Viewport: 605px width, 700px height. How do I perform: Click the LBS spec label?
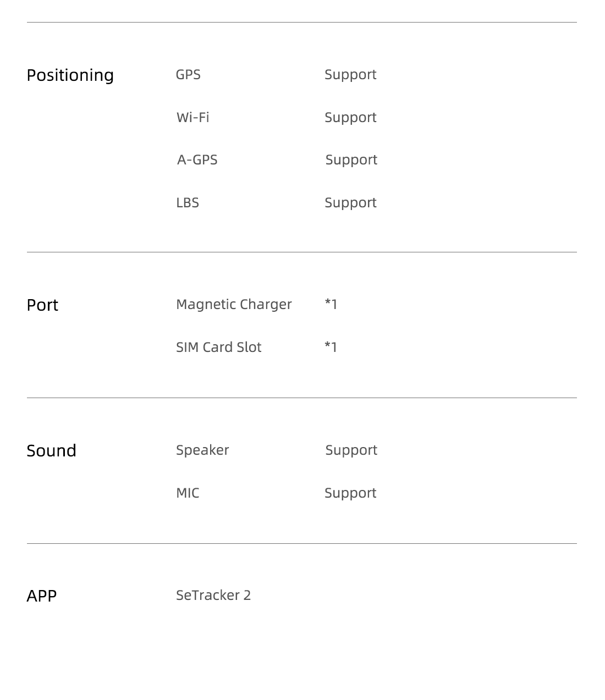188,202
